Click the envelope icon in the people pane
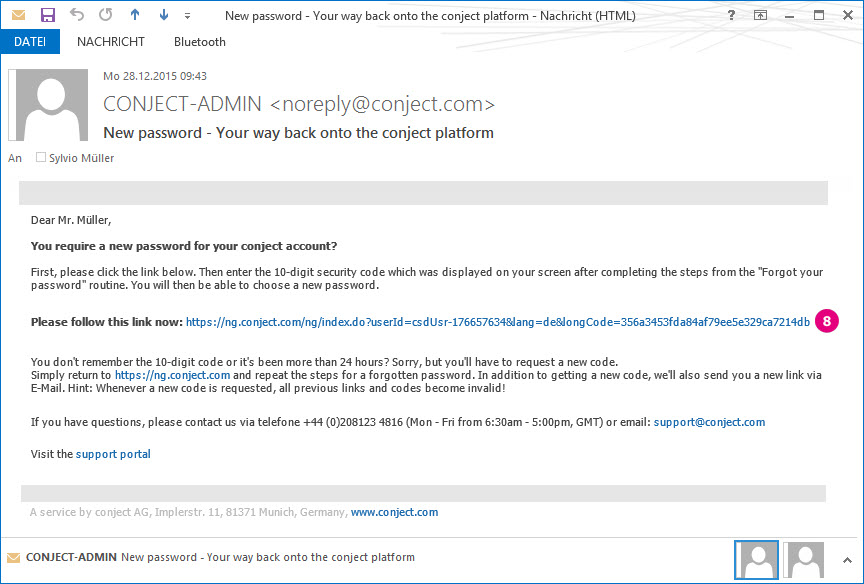 click(14, 558)
